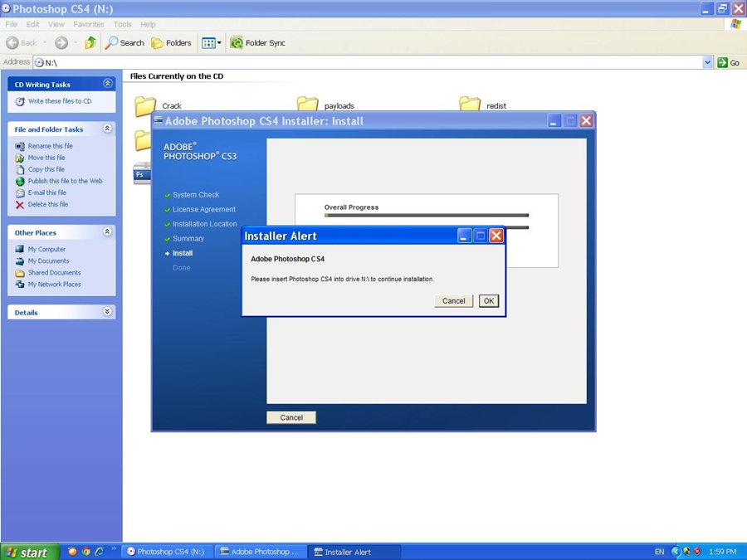The image size is (747, 560).
Task: Open My Documents from Other Places
Action: click(x=48, y=261)
